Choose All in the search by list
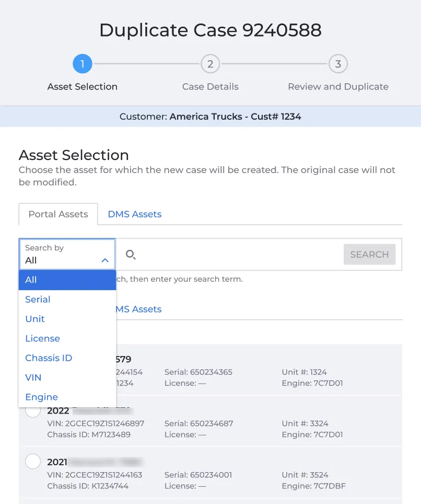The width and height of the screenshot is (421, 504). click(67, 280)
